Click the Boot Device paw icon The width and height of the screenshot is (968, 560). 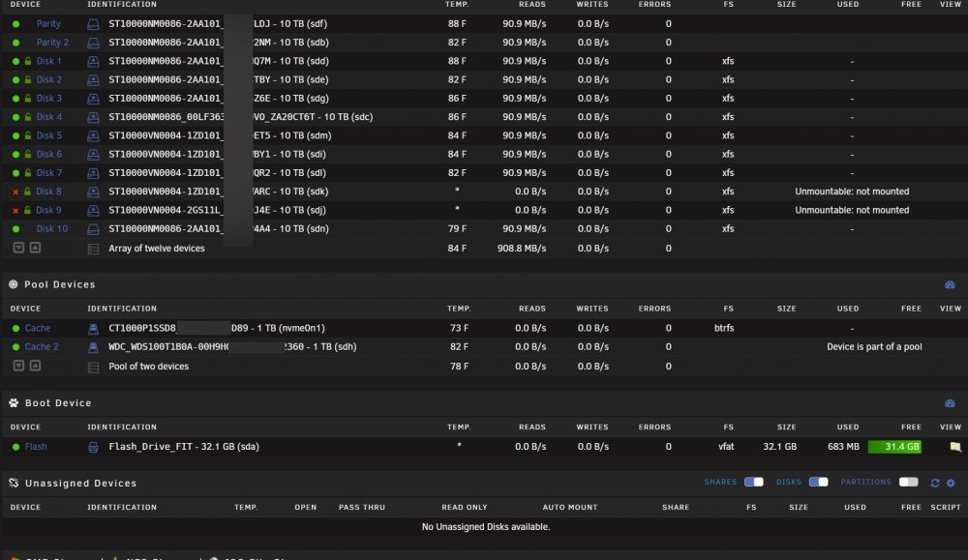click(x=14, y=402)
